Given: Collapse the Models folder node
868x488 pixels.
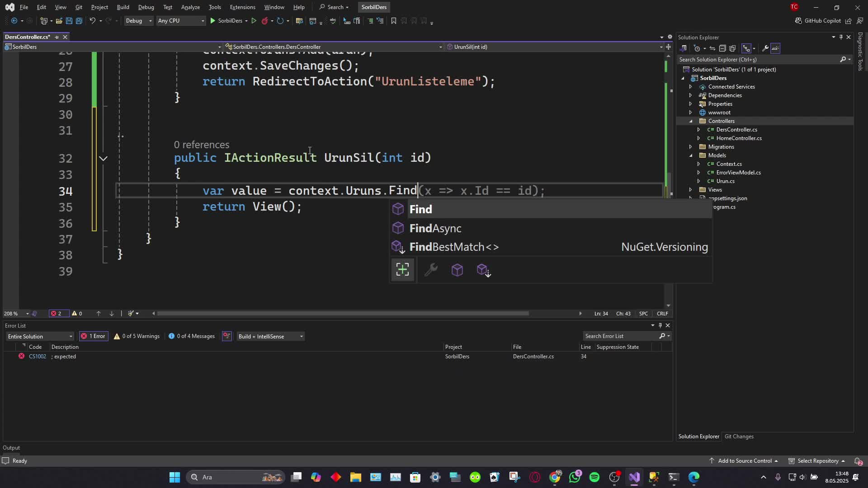Looking at the screenshot, I should (x=690, y=155).
